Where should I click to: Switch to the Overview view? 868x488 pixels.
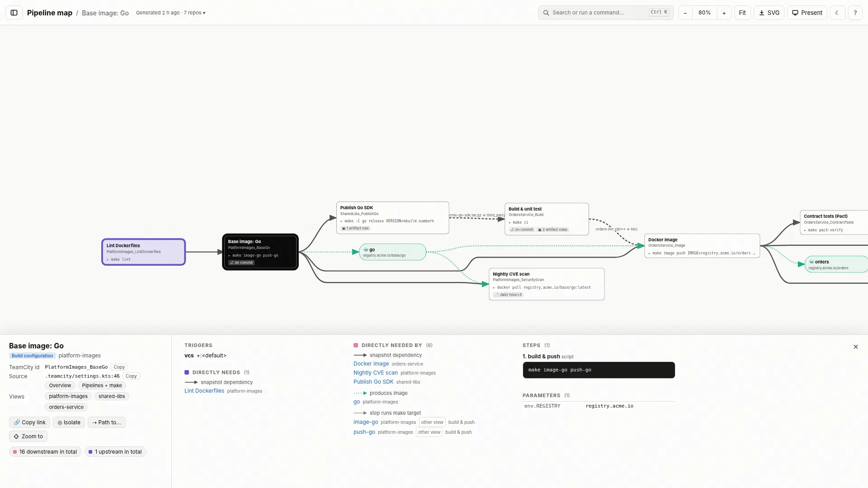coord(60,386)
